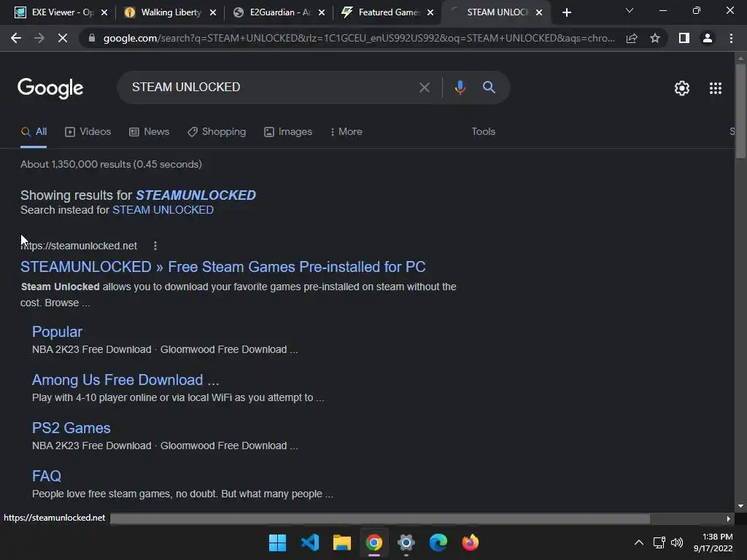Launch Microsoft Edge from taskbar
This screenshot has width=747, height=560.
438,542
